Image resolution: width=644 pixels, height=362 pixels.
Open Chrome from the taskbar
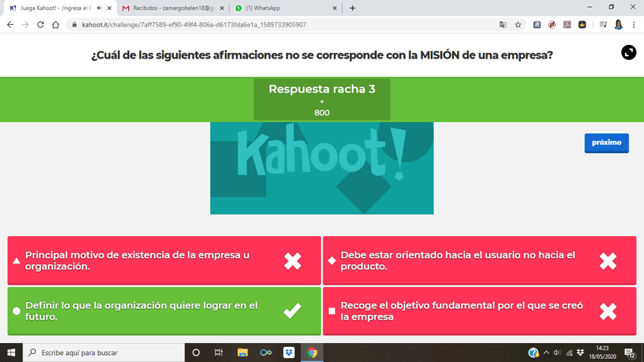point(312,353)
